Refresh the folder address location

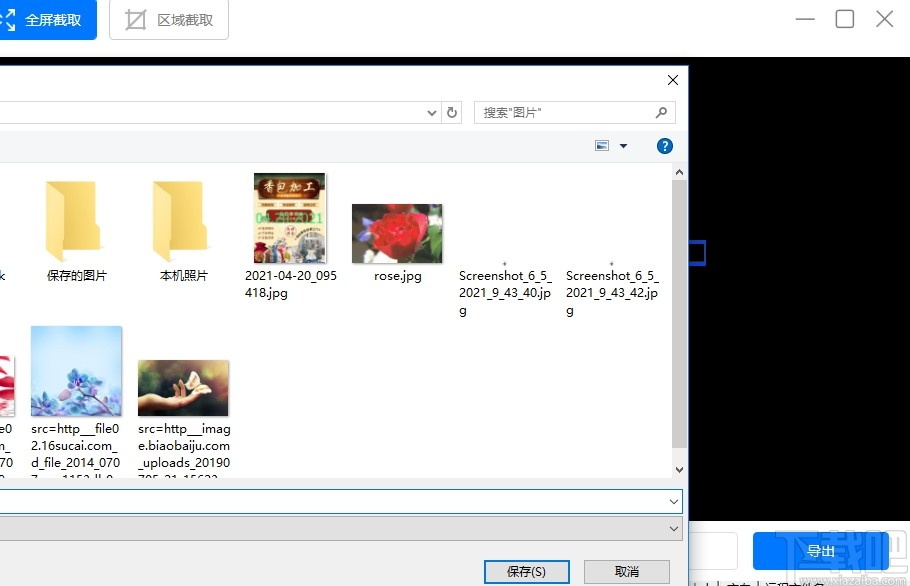point(452,113)
